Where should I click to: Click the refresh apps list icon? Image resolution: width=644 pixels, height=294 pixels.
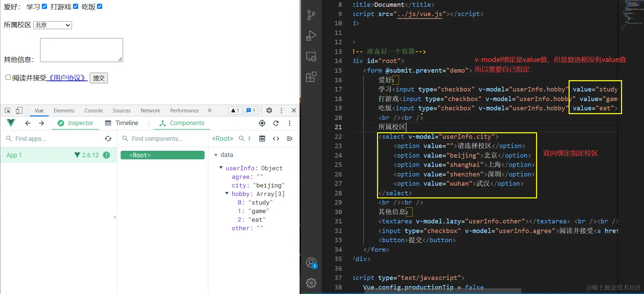tap(108, 138)
